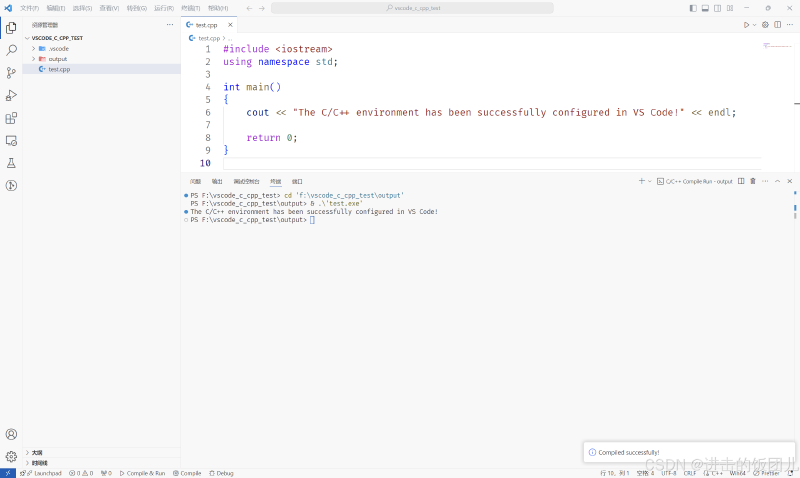Open the Run and Debug view
The width and height of the screenshot is (800, 478).
pyautogui.click(x=11, y=95)
